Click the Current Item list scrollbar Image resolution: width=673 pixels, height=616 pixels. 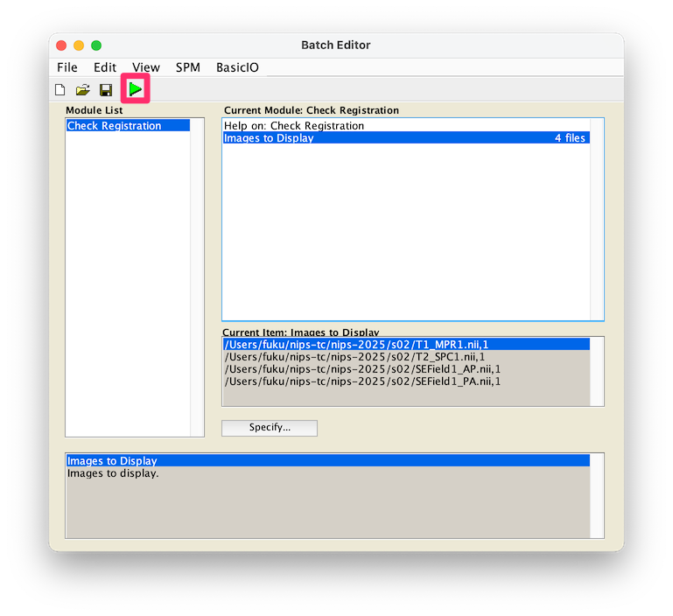597,371
